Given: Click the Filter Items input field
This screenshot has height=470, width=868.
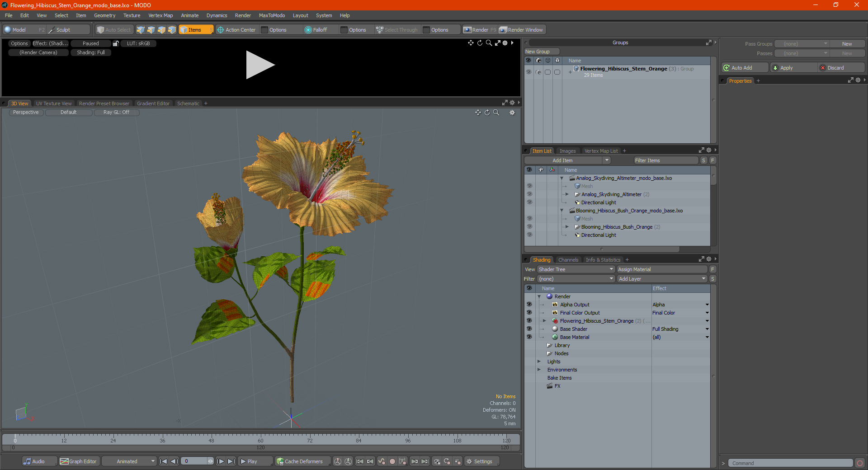Looking at the screenshot, I should click(665, 160).
